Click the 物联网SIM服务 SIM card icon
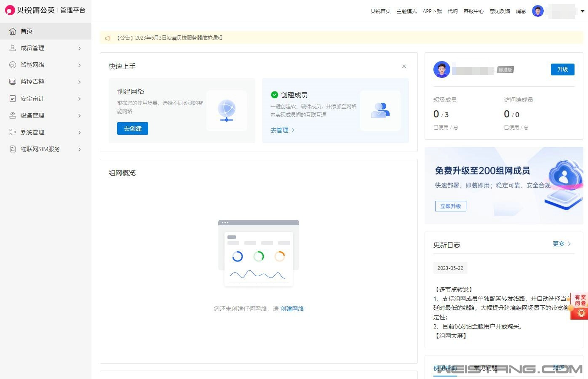 (13, 149)
